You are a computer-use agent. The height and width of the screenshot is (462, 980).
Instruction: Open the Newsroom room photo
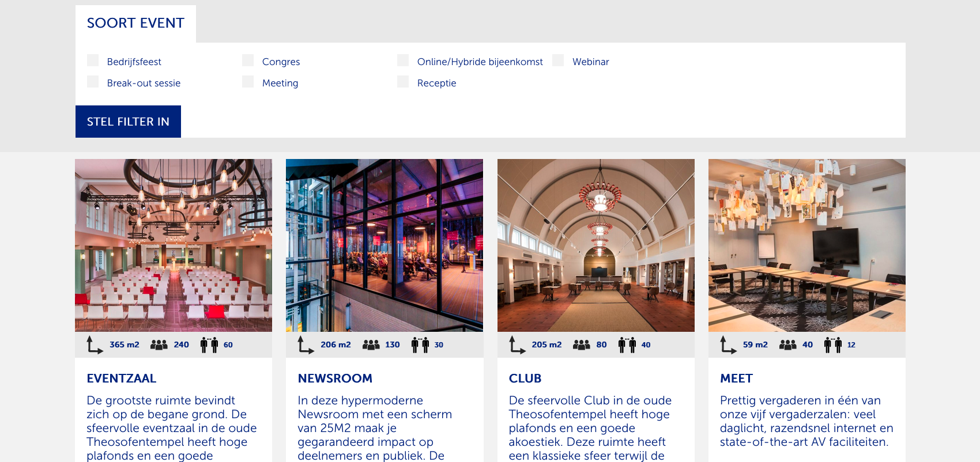click(385, 245)
